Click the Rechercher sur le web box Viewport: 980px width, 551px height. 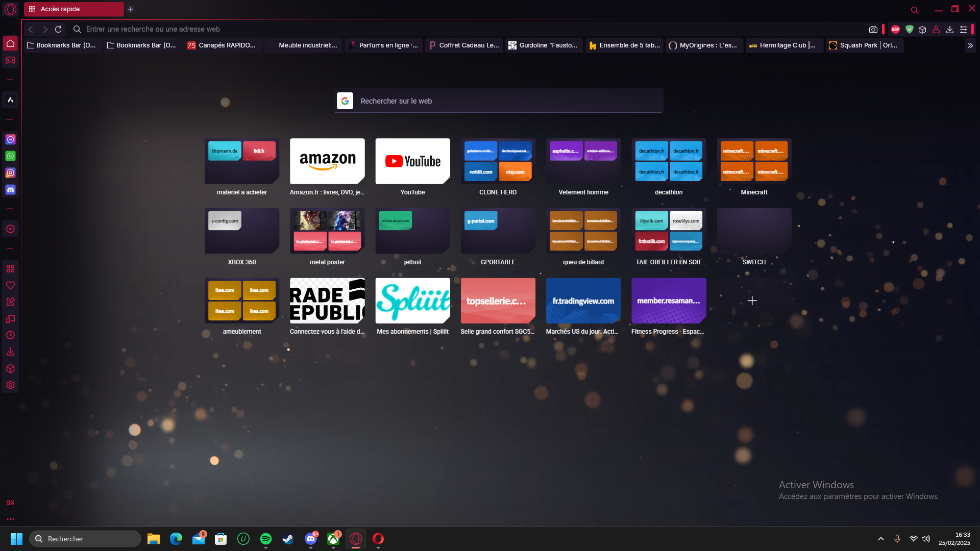(498, 101)
